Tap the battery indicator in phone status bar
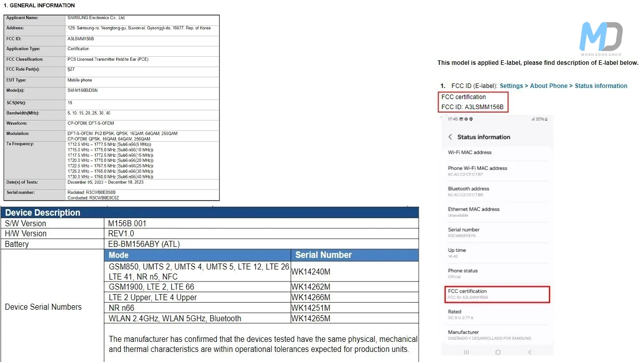This screenshot has height=362, width=644. [x=540, y=119]
